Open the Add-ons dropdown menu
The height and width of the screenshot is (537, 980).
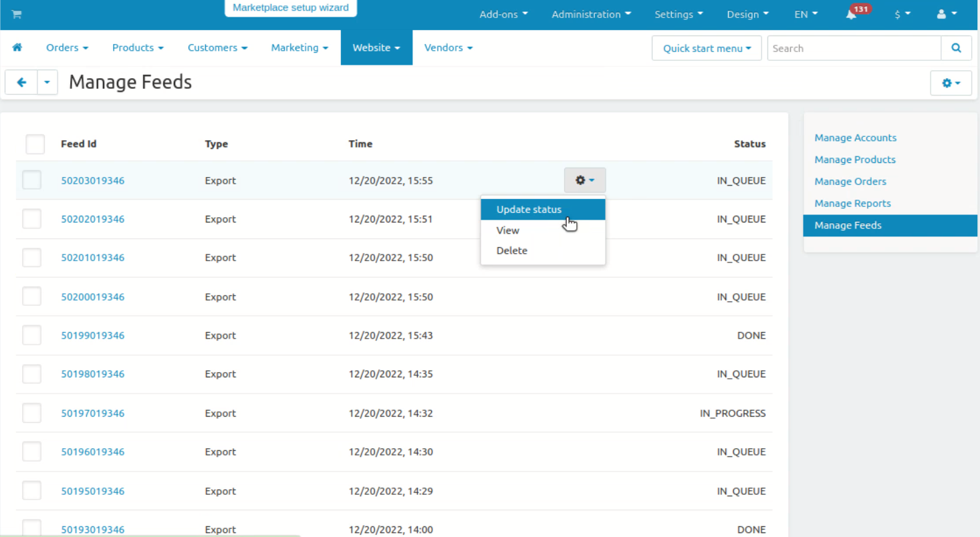[x=503, y=14]
